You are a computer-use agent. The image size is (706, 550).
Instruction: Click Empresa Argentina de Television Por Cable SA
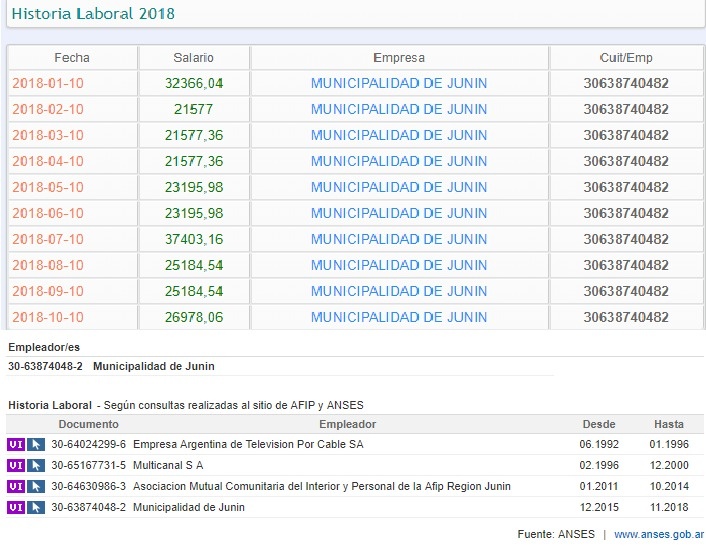[x=248, y=445]
